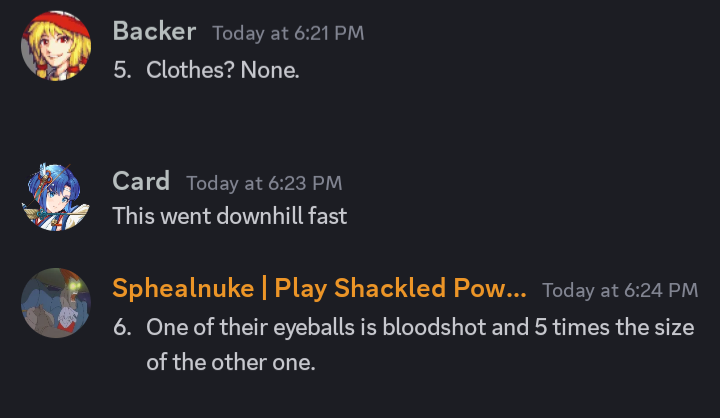Image resolution: width=720 pixels, height=418 pixels.
Task: Open Backer's blonde red-hat avatar
Action: pos(56,46)
